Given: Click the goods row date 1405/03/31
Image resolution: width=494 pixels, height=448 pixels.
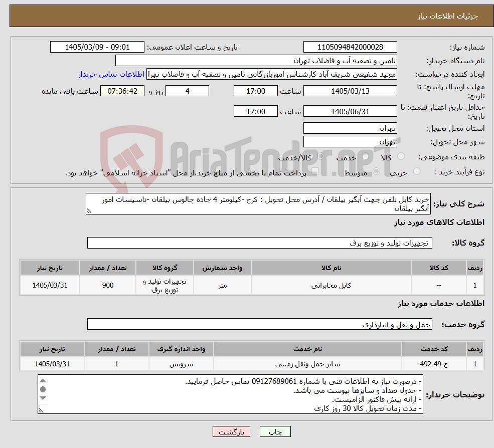Looking at the screenshot, I should 50,285.
